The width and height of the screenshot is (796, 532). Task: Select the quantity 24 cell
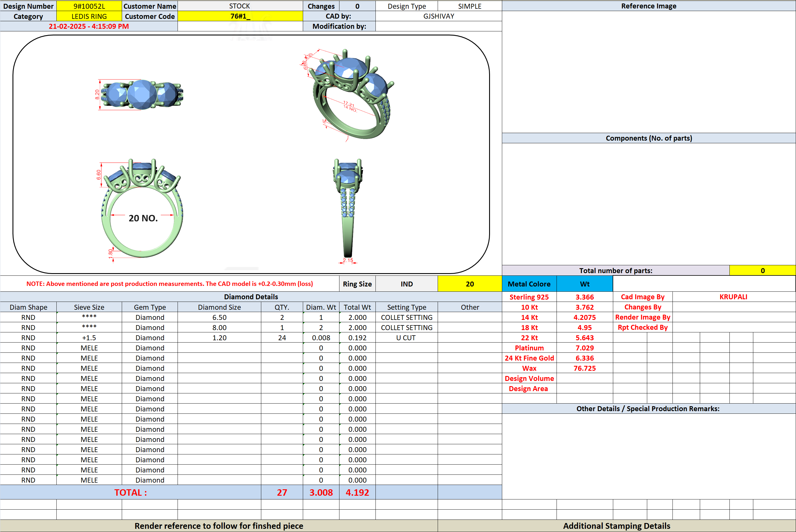pyautogui.click(x=282, y=338)
